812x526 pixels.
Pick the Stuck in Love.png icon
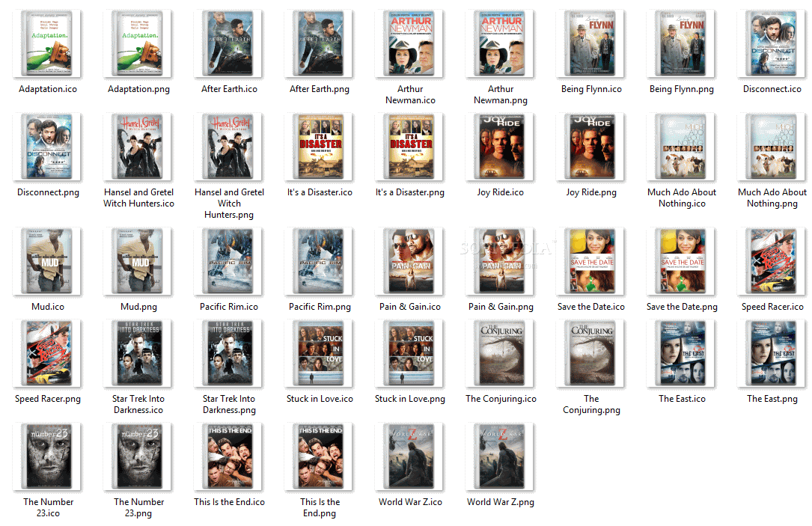click(x=410, y=354)
